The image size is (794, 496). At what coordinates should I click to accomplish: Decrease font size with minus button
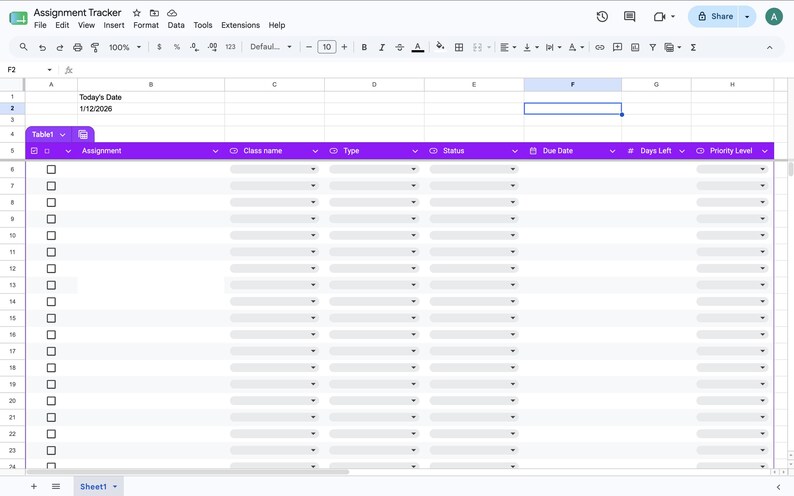point(309,47)
